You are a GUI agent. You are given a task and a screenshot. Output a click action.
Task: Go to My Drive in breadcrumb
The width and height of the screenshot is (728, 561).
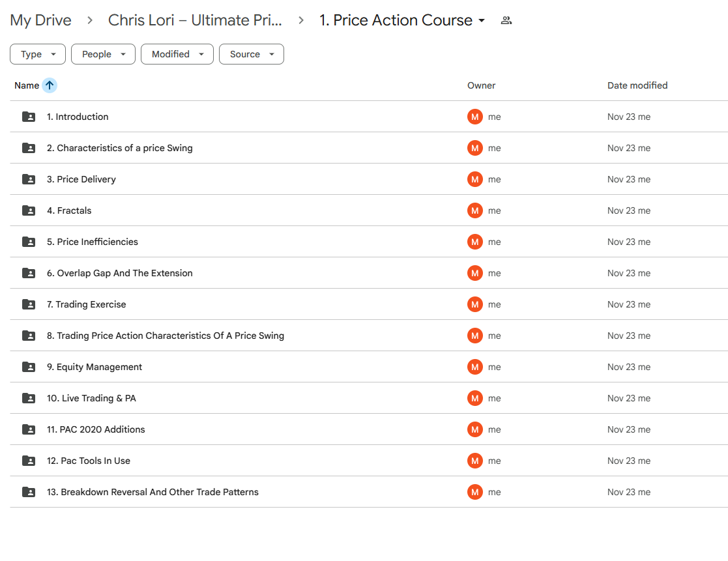40,21
